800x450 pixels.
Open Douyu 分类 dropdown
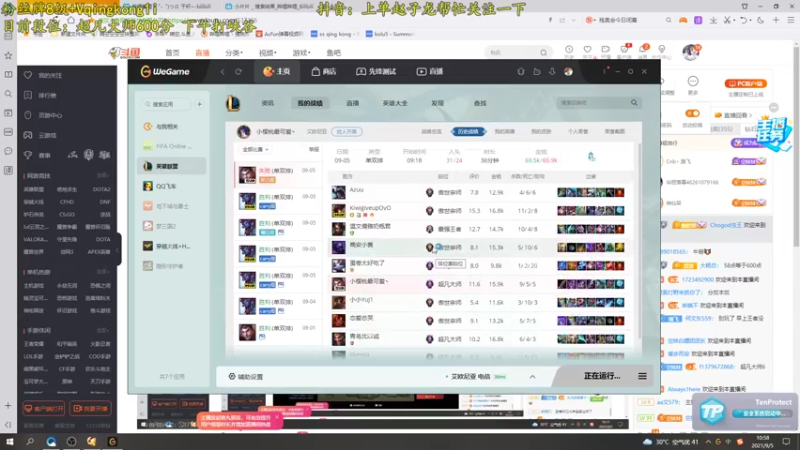[234, 53]
